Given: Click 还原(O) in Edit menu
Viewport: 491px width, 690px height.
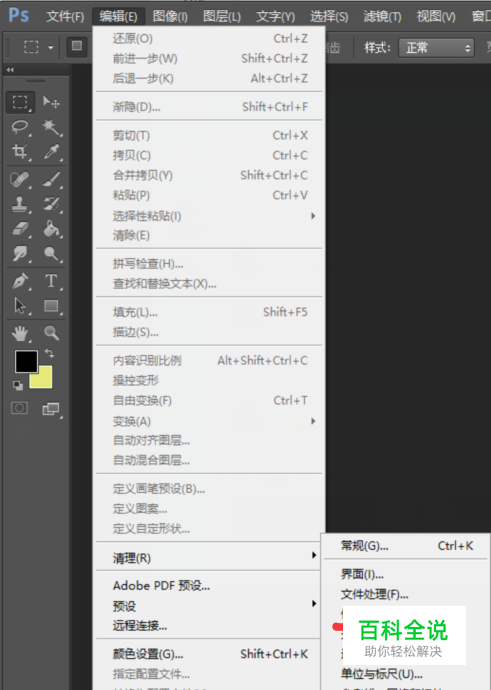Looking at the screenshot, I should 209,39.
